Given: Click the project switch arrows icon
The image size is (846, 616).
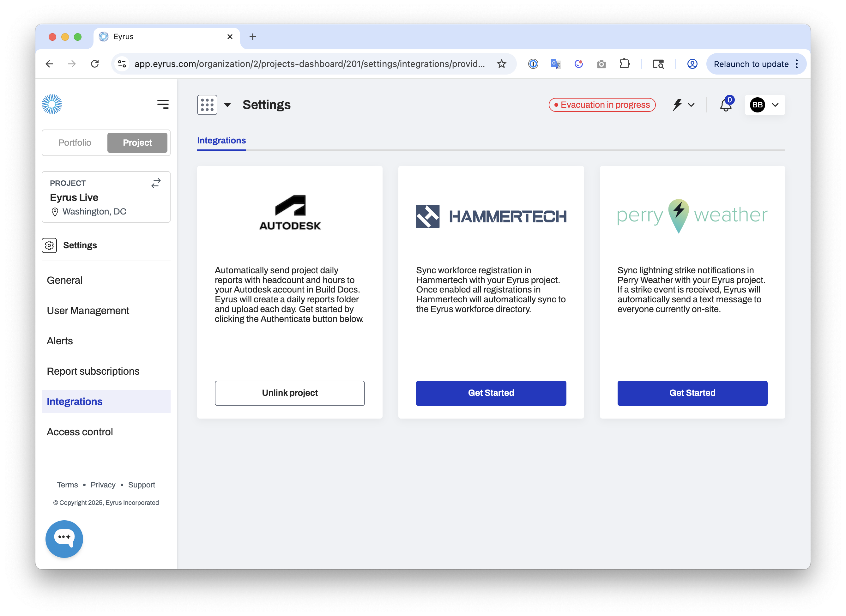Looking at the screenshot, I should point(156,183).
